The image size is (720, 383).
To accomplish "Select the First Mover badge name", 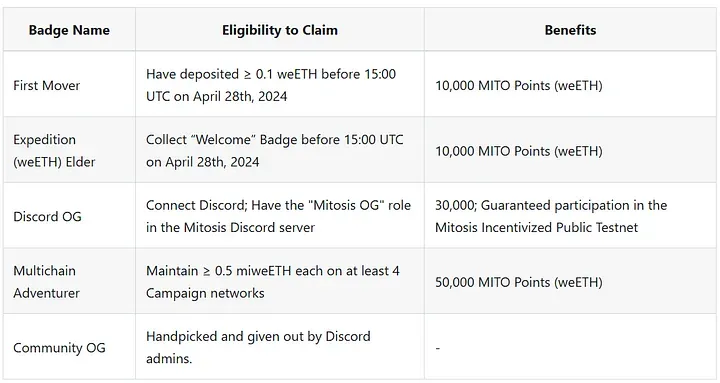I will (46, 85).
